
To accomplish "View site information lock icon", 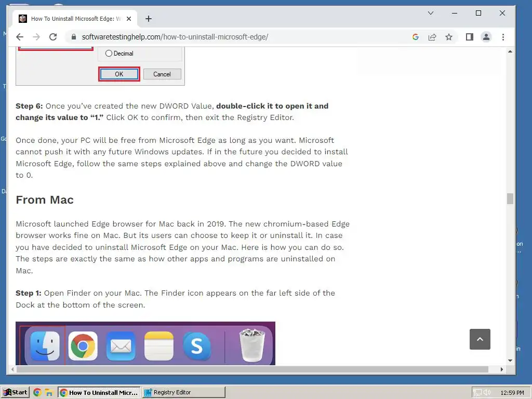I will coord(74,37).
